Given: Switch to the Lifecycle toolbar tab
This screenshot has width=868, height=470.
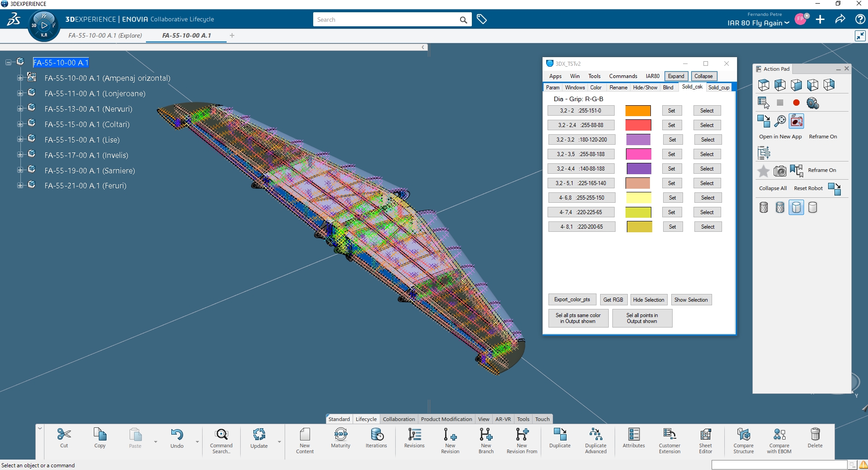Looking at the screenshot, I should point(366,419).
